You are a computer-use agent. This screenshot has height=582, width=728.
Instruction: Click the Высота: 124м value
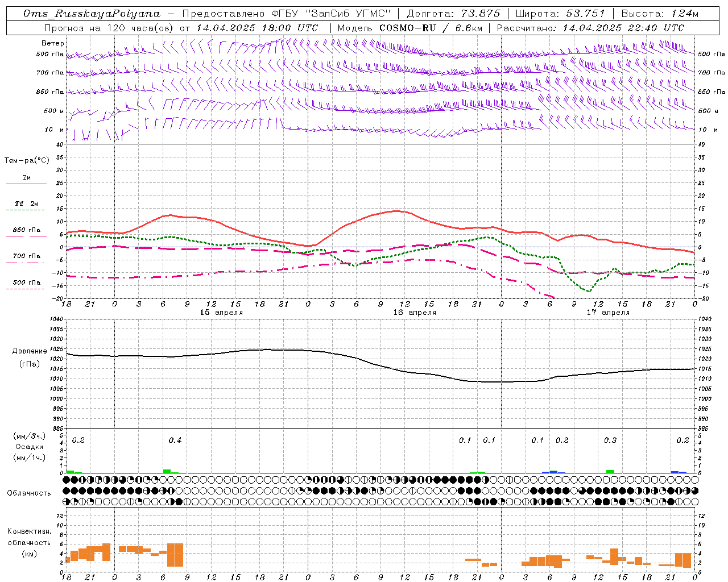point(660,14)
